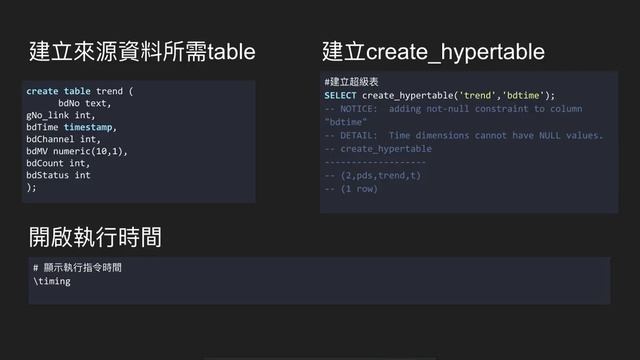
Task: Click the '-- create_hypertable' comment line
Action: coord(378,149)
